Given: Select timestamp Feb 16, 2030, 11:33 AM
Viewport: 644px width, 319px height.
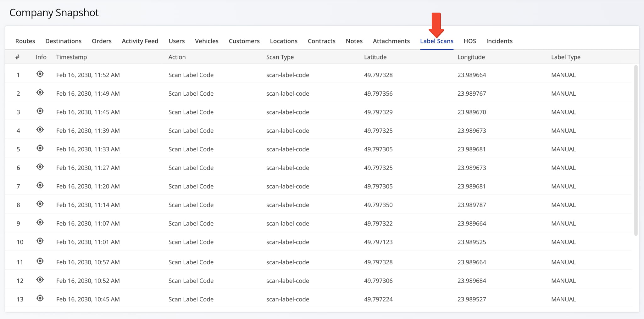Looking at the screenshot, I should 88,149.
